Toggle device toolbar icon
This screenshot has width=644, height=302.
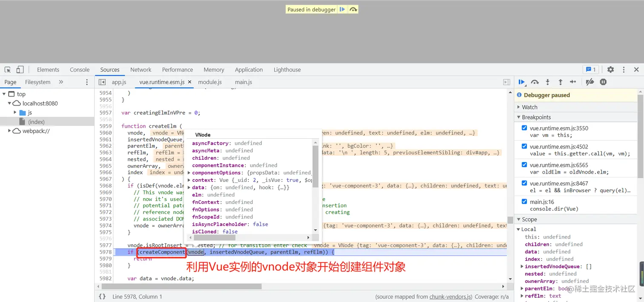pyautogui.click(x=20, y=70)
